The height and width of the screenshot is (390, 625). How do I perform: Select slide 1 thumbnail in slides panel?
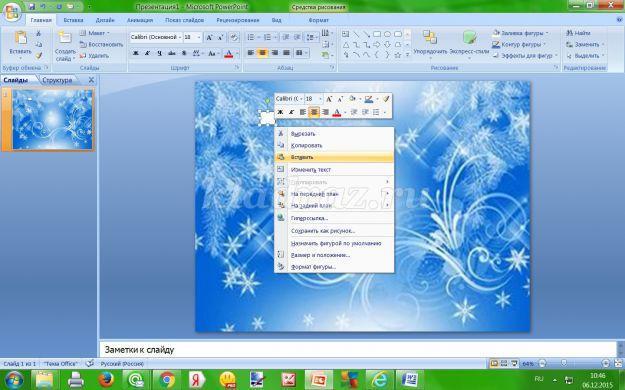(52, 120)
